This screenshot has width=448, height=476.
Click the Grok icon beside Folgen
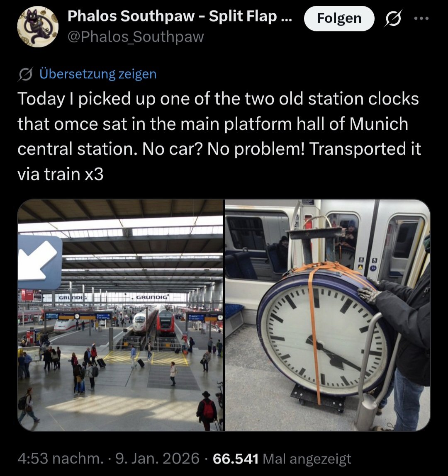point(394,19)
